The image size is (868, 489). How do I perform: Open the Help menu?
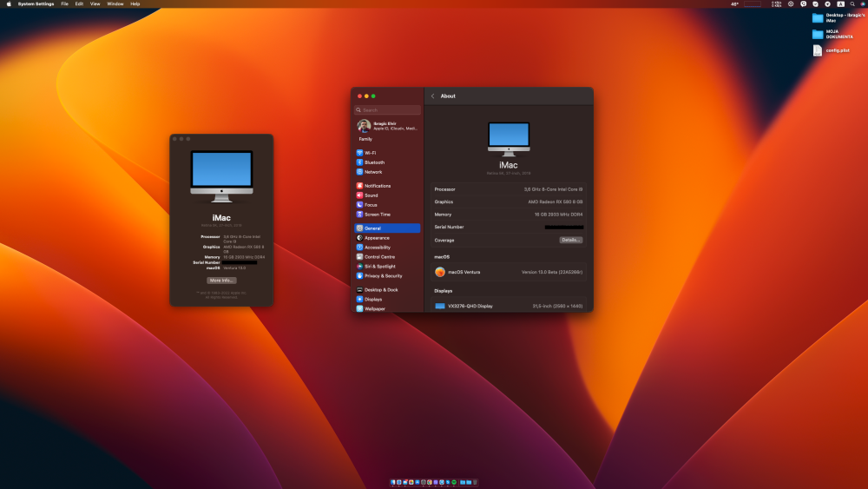tap(135, 3)
